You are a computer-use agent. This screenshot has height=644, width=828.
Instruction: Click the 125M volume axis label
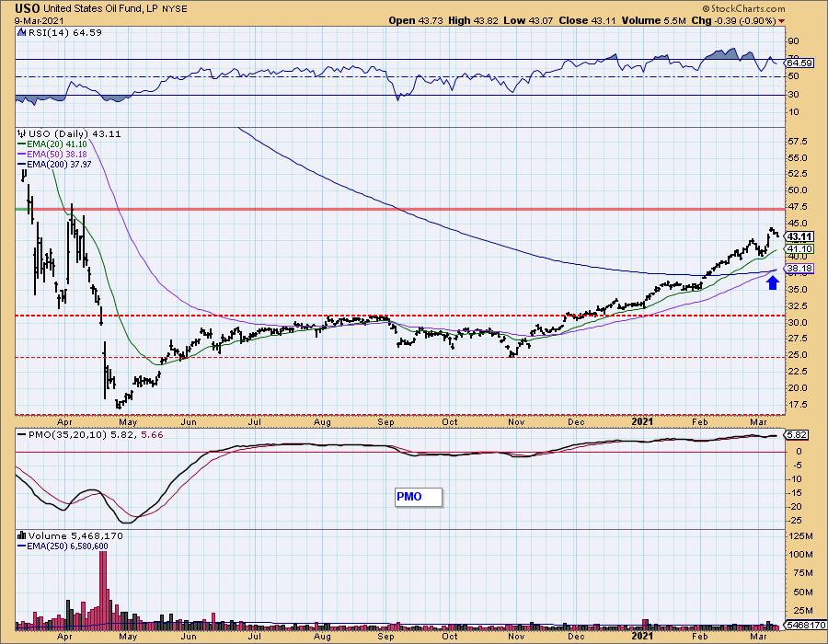pos(800,536)
